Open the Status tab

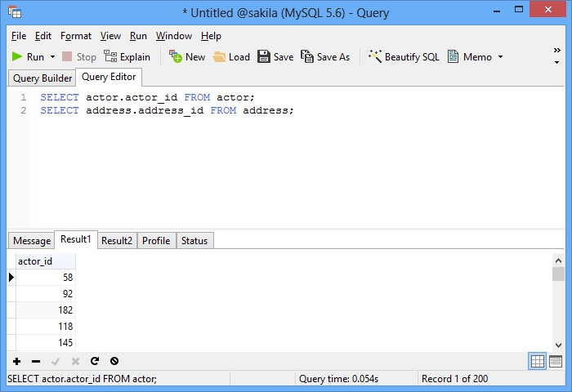tap(194, 241)
